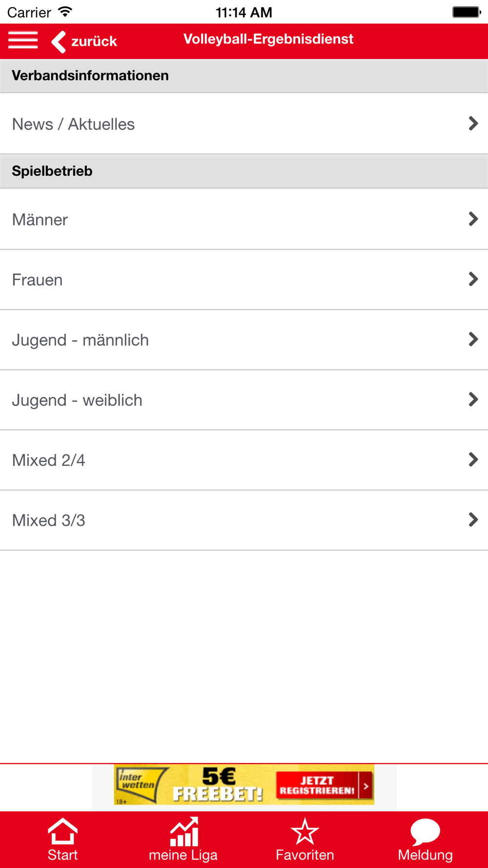Open the Meldung speech bubble icon
The height and width of the screenshot is (868, 488).
(426, 832)
